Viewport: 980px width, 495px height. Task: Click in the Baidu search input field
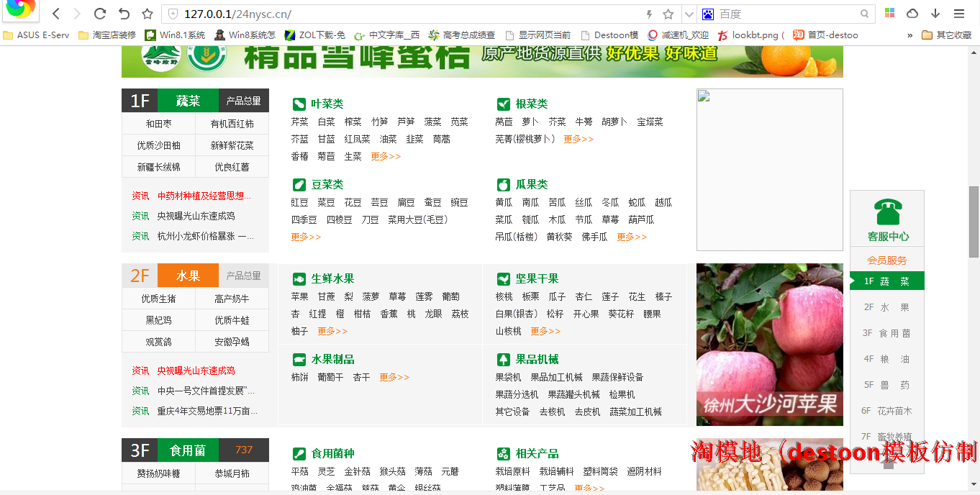tap(788, 14)
